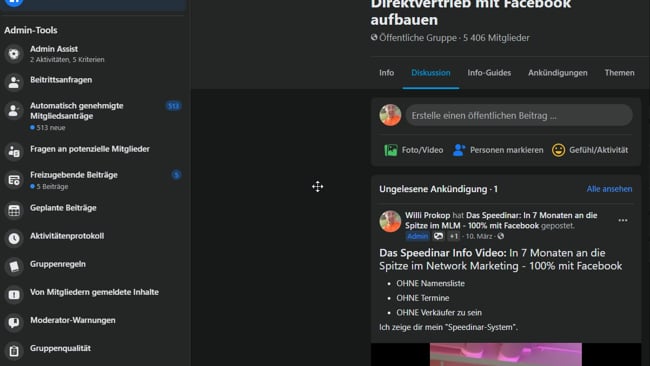
Task: Click the Moderator-Warnungen speech bubble icon
Action: [14, 322]
